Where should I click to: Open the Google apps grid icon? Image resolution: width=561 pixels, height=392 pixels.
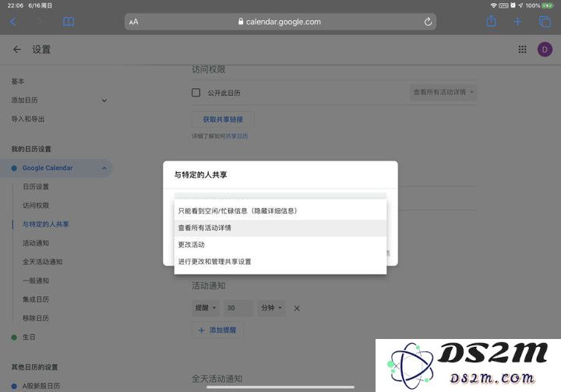pos(522,49)
